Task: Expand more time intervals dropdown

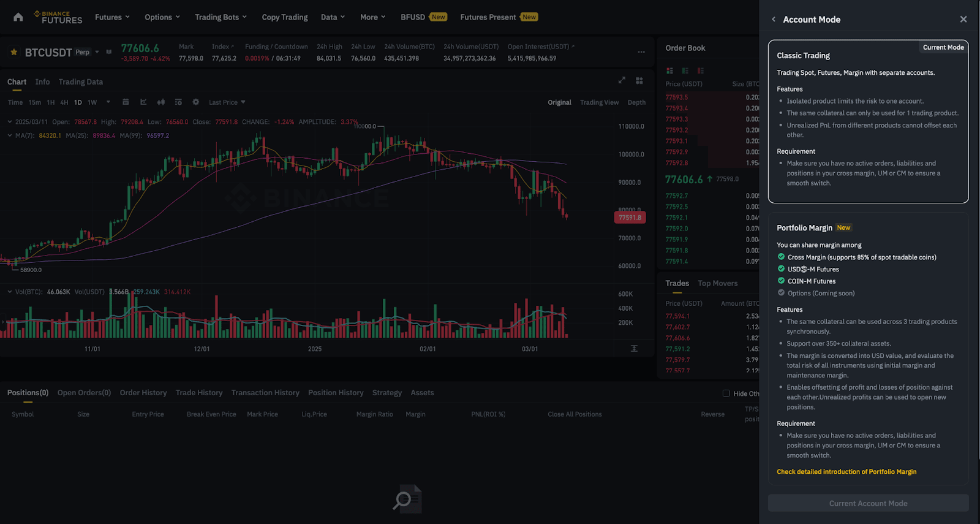Action: (x=108, y=102)
